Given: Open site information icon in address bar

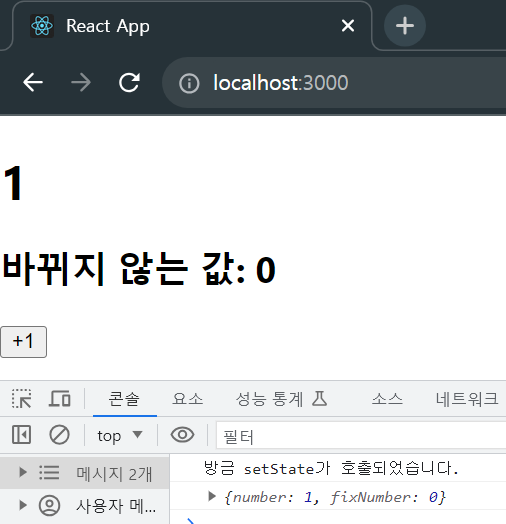Looking at the screenshot, I should tap(189, 83).
